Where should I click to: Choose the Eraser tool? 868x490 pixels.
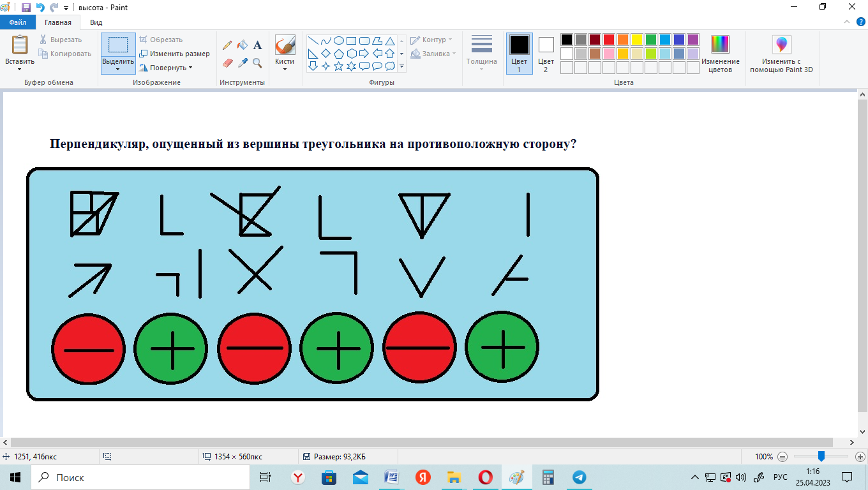point(227,63)
